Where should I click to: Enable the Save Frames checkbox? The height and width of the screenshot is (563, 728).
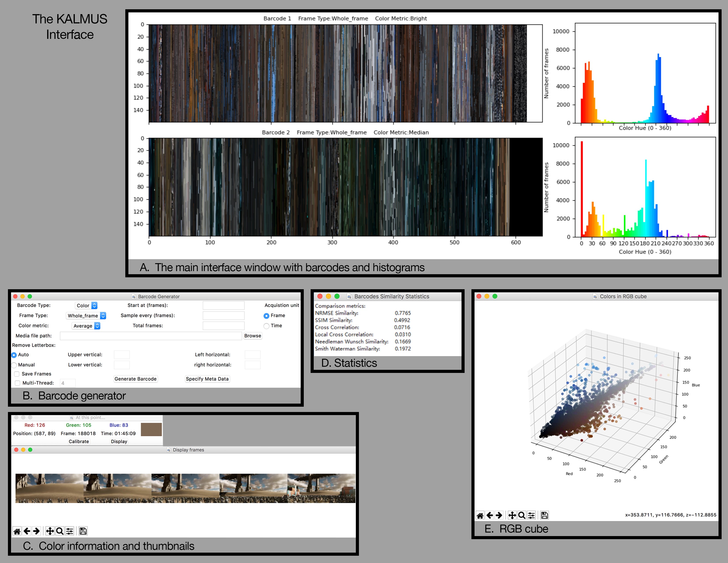pyautogui.click(x=17, y=374)
